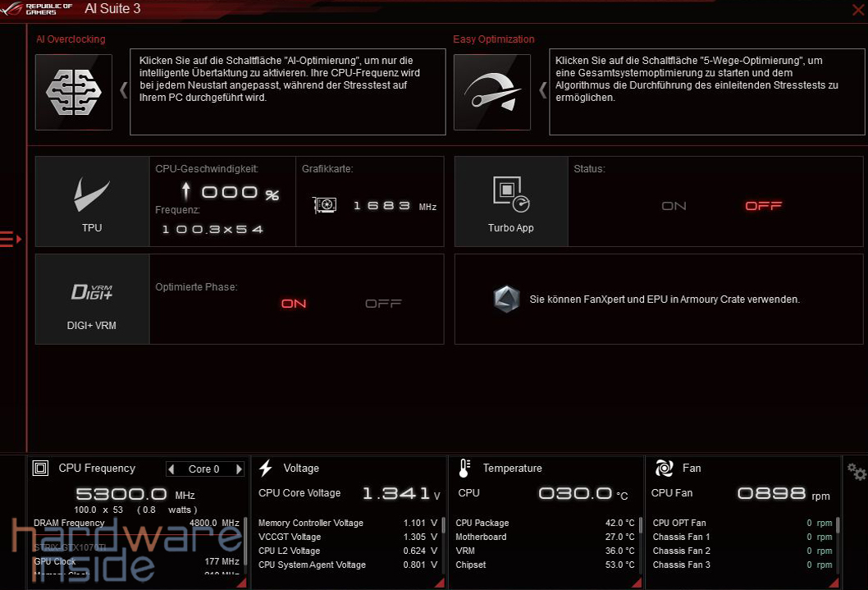The image size is (868, 590).
Task: Turn Optimierte Phase OFF
Action: 382,303
